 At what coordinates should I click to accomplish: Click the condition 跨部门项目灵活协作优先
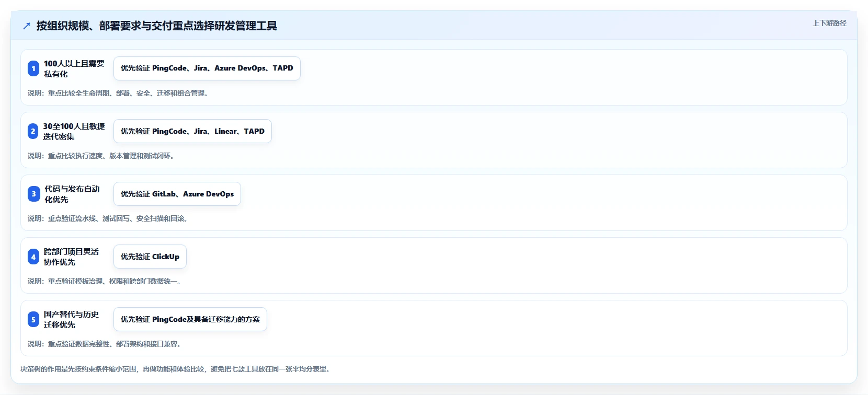72,257
